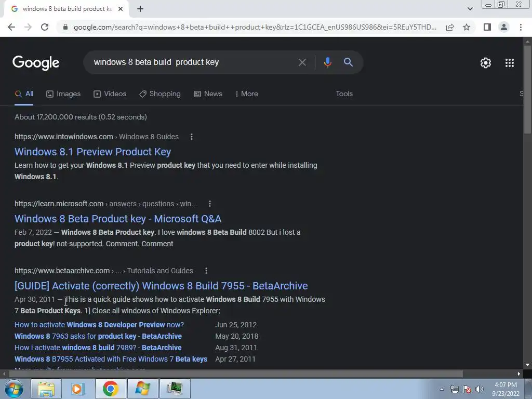This screenshot has height=399, width=532.
Task: Open Windows 8.1 Preview Product Key result
Action: point(92,152)
